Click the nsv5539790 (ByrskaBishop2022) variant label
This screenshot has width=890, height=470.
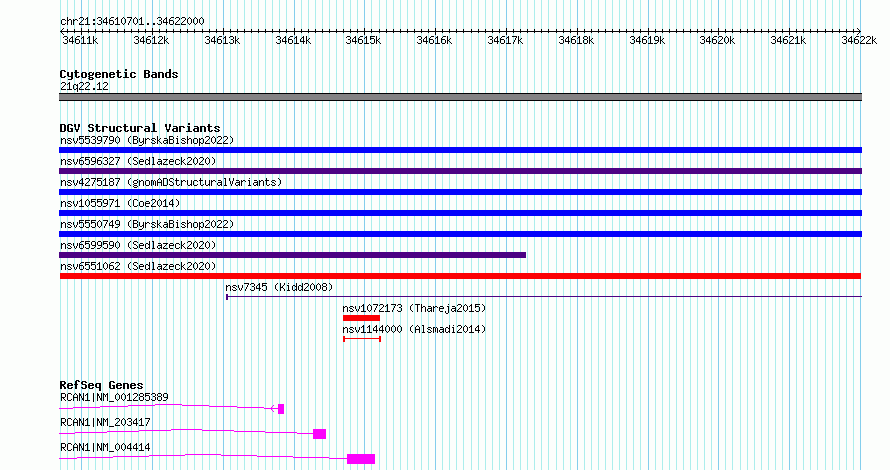tap(147, 140)
